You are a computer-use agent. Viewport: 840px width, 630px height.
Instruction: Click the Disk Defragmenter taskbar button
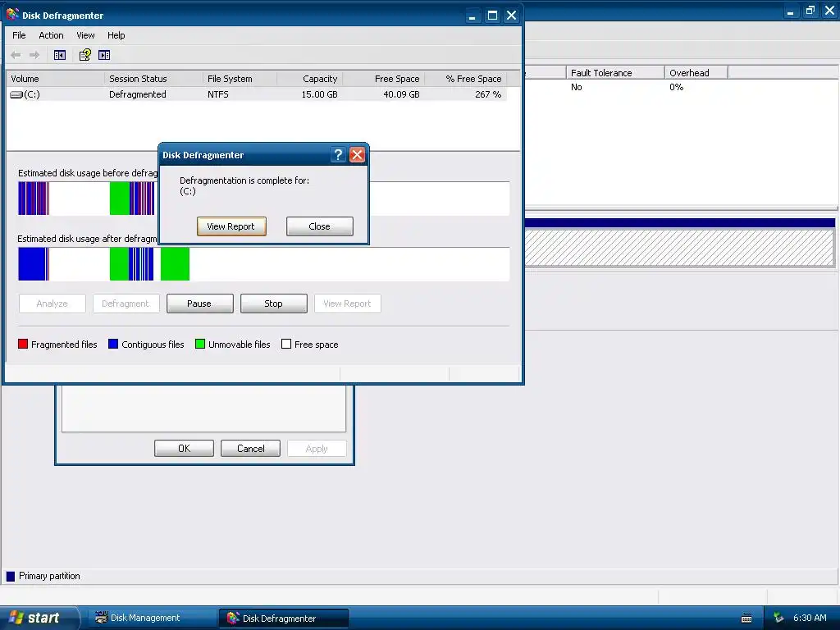pyautogui.click(x=283, y=619)
